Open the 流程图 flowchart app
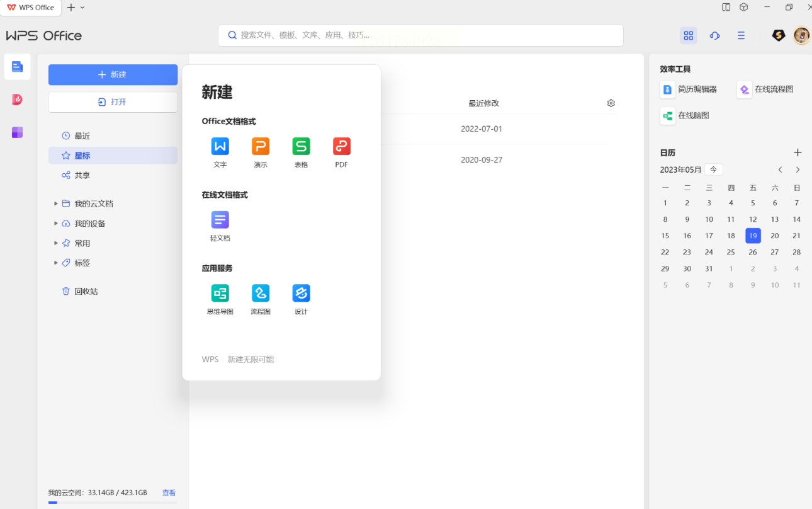 [x=261, y=300]
